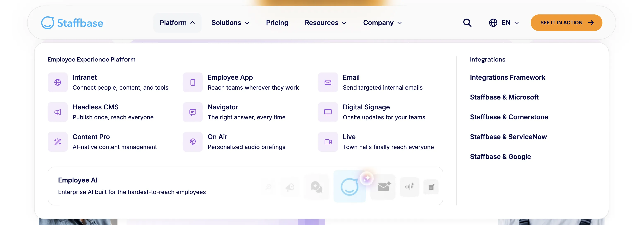This screenshot has height=225, width=644.
Task: Click the Digital Signage monitor icon
Action: [x=328, y=112]
